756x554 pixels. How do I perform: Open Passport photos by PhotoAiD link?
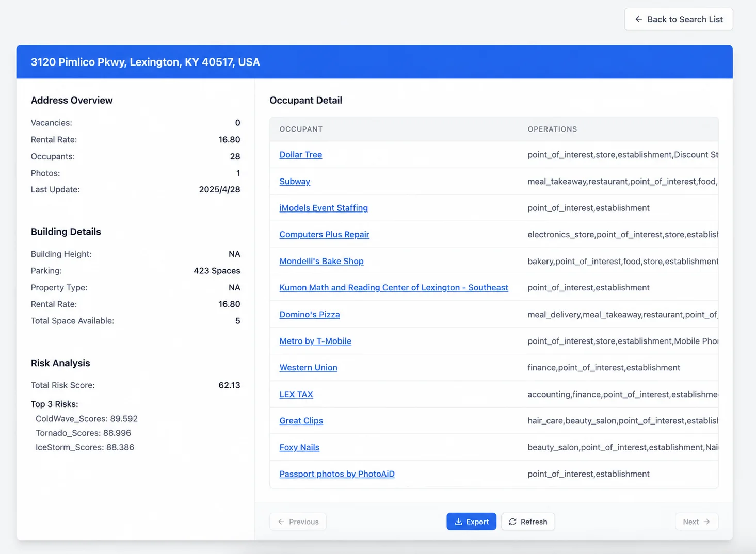337,474
